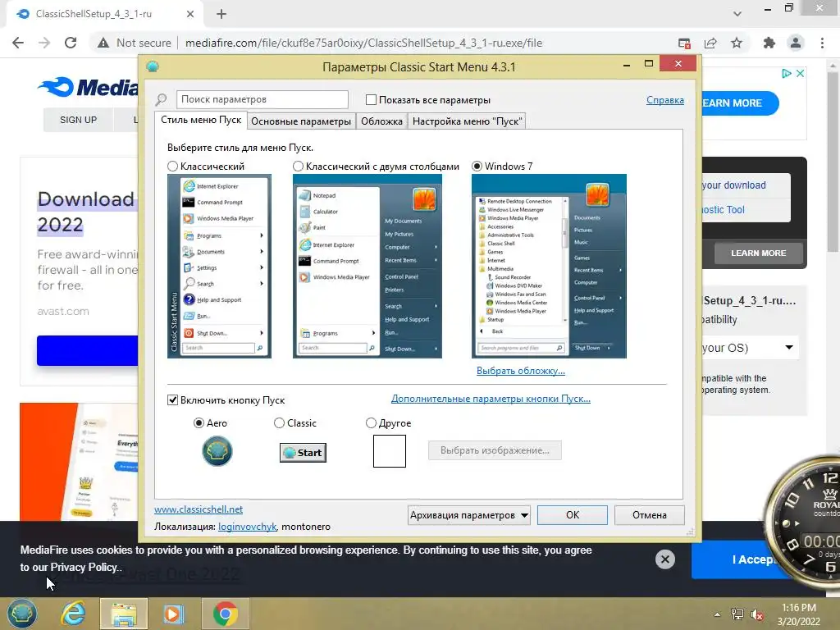840x630 pixels.
Task: Select Другое start button radio
Action: [x=371, y=423]
